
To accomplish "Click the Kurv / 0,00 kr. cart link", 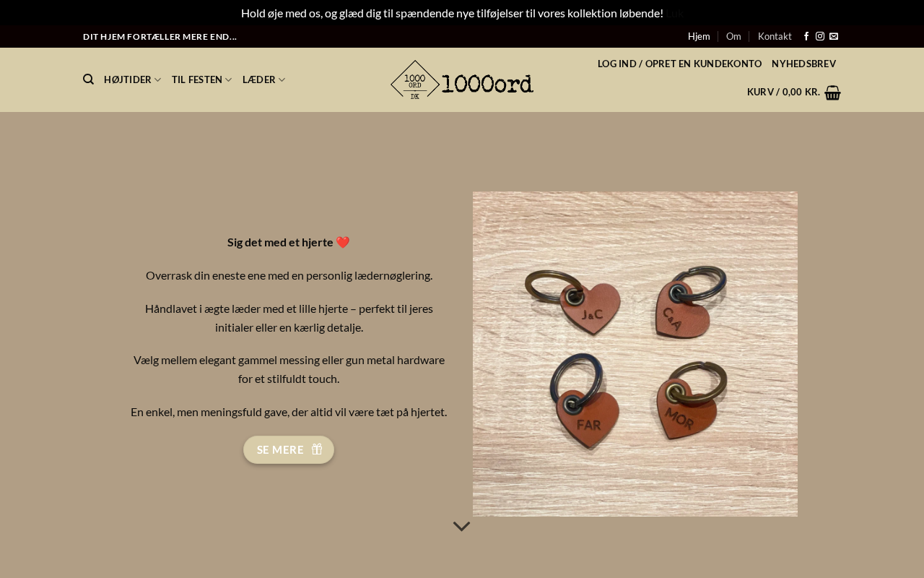I will coord(783,92).
